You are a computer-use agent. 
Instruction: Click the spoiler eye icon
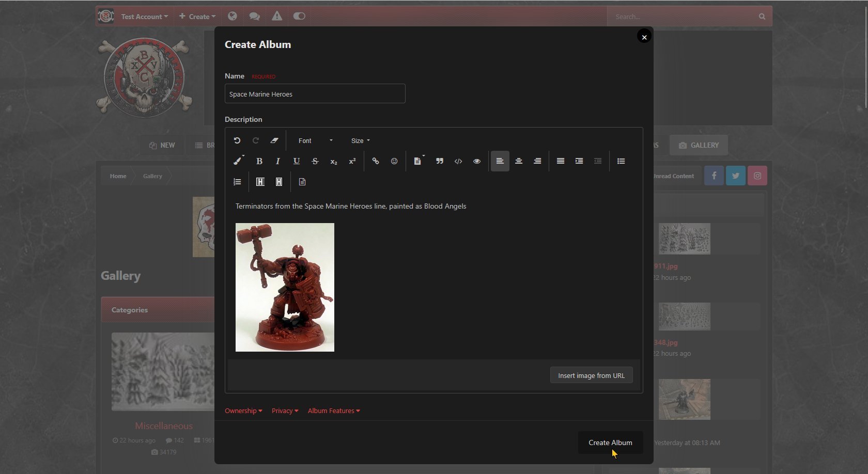[x=477, y=161]
